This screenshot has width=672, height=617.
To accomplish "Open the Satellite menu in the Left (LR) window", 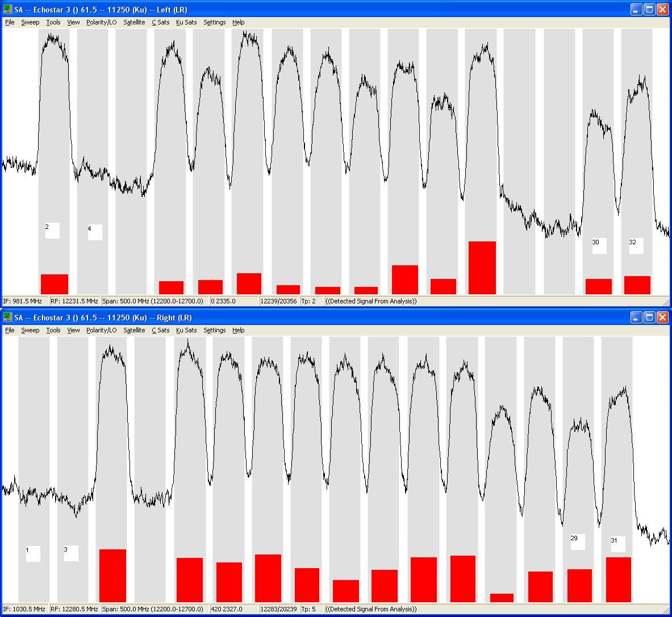I will [x=134, y=22].
